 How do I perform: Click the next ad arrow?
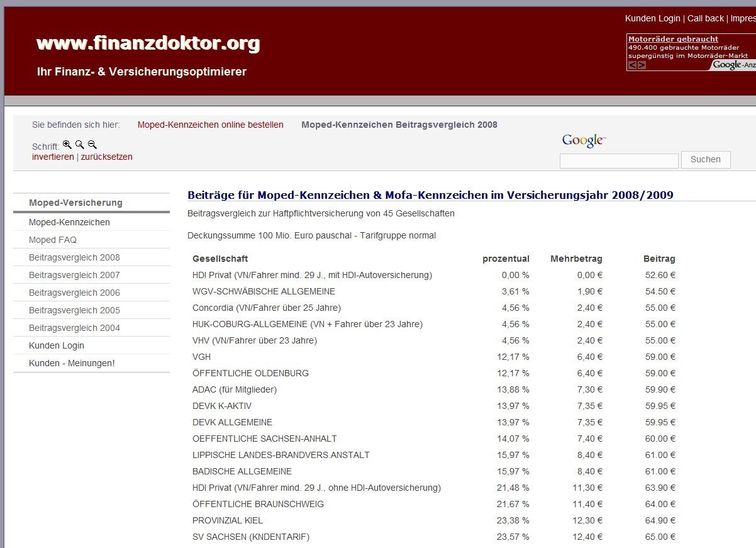(642, 65)
